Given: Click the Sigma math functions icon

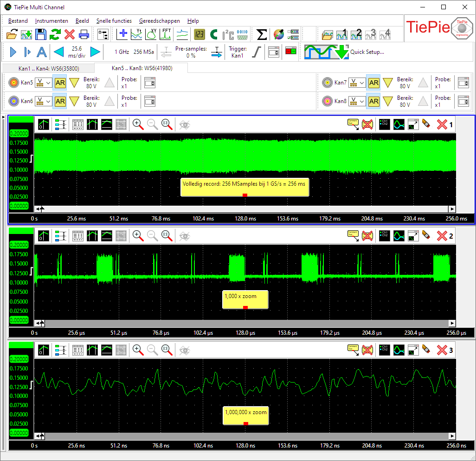Looking at the screenshot, I should [x=262, y=34].
